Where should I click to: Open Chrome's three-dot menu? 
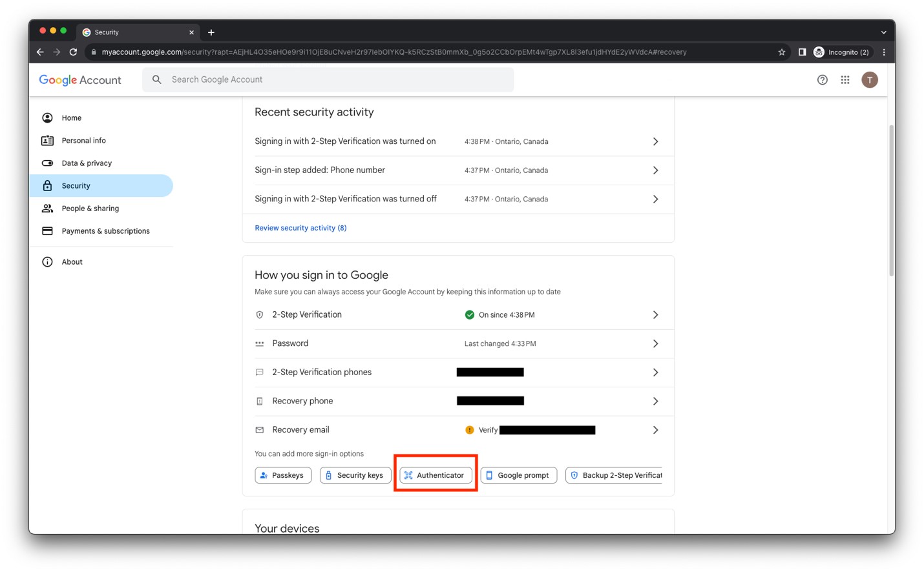click(884, 52)
